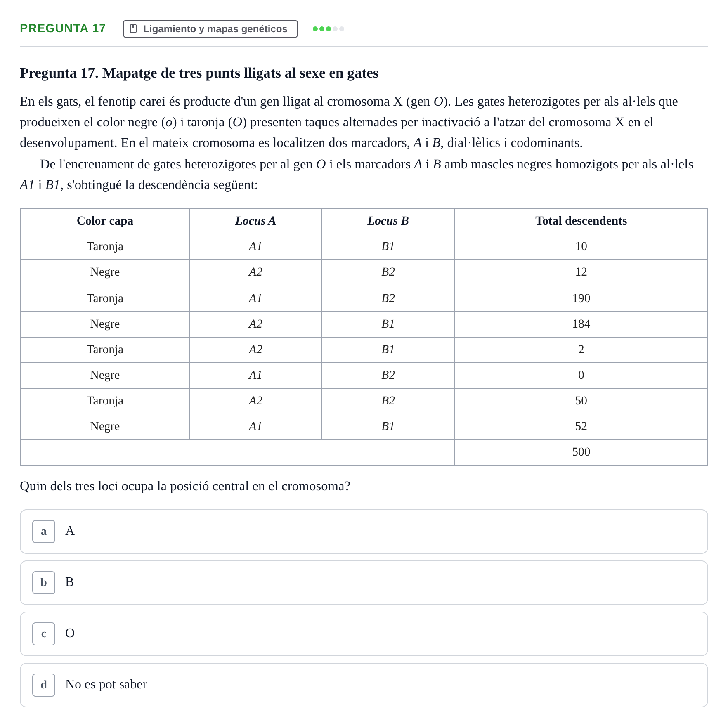Click the 184 descendents table cell
The height and width of the screenshot is (728, 728).
581,324
